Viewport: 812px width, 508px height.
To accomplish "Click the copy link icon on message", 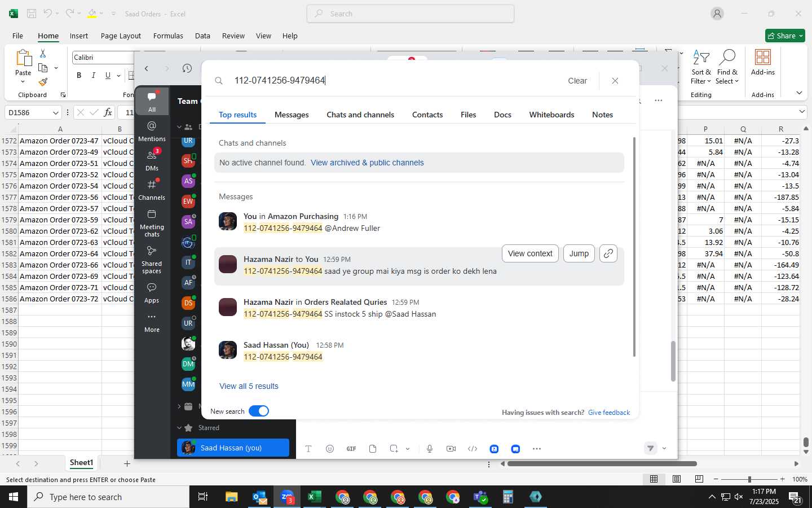I will (608, 253).
